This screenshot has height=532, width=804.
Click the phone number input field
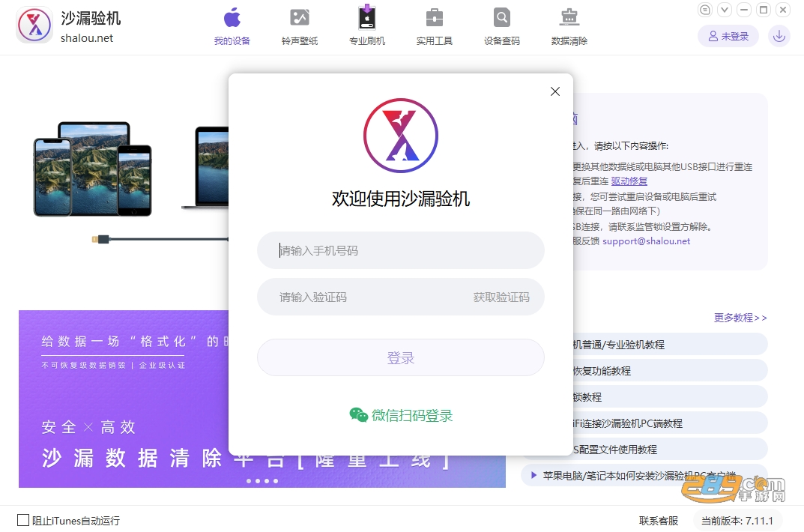400,250
